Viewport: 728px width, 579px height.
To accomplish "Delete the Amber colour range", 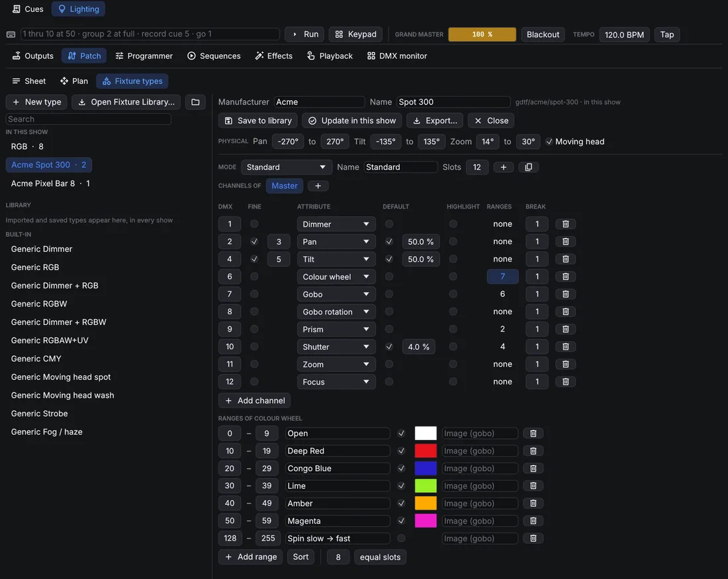I will [x=533, y=504].
